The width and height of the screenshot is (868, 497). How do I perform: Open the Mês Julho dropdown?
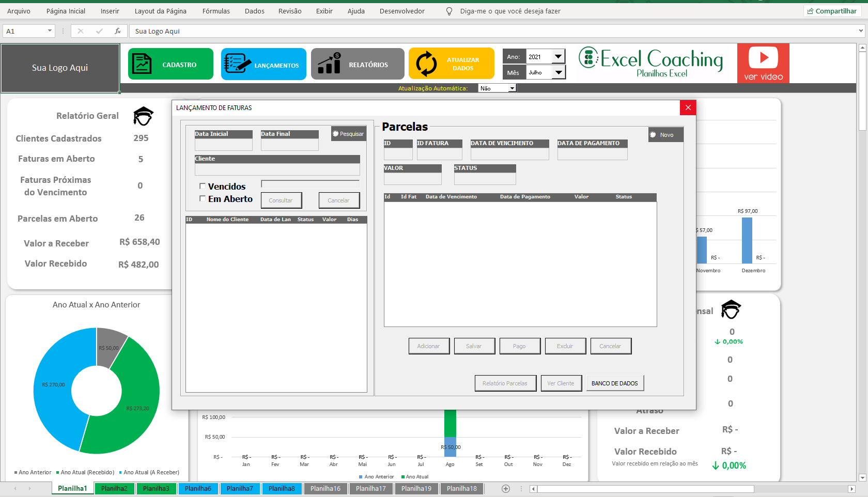coord(559,72)
